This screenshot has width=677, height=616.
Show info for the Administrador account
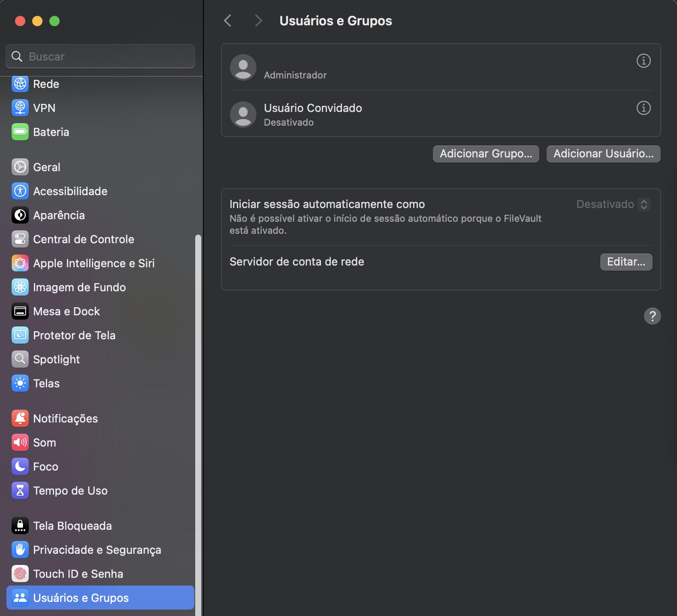(x=643, y=61)
